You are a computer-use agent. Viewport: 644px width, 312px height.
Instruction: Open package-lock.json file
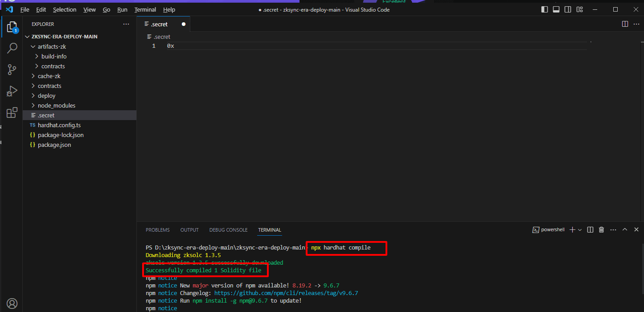(x=80, y=135)
